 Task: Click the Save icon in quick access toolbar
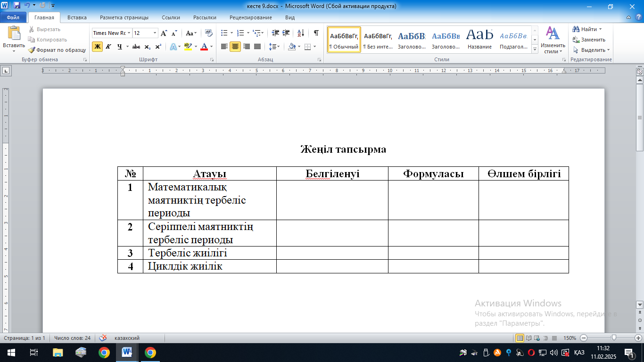(17, 6)
